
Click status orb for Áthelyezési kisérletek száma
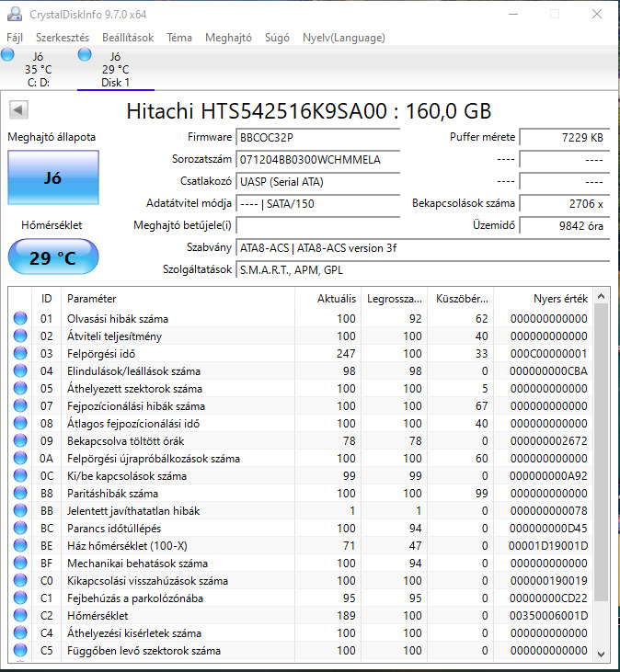(20, 633)
